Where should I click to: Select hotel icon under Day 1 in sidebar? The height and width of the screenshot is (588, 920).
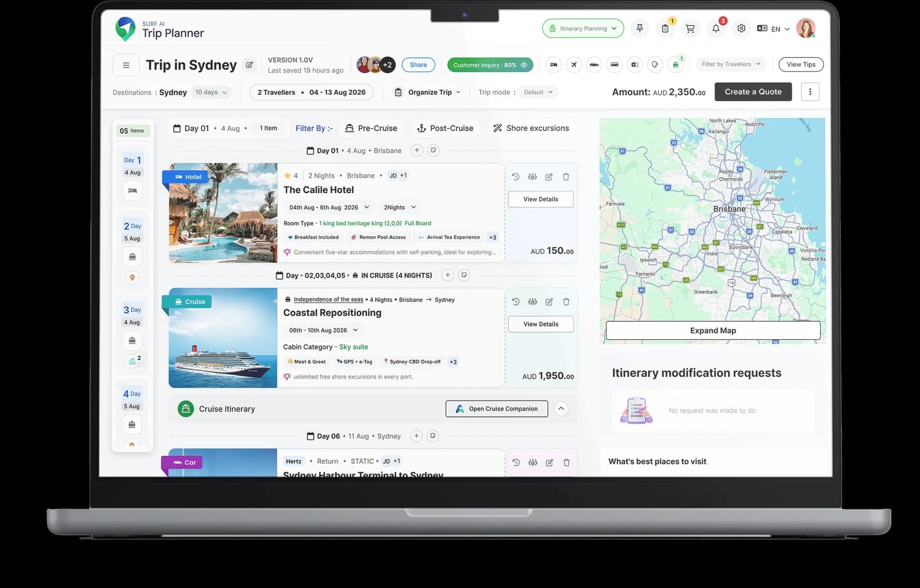(132, 191)
